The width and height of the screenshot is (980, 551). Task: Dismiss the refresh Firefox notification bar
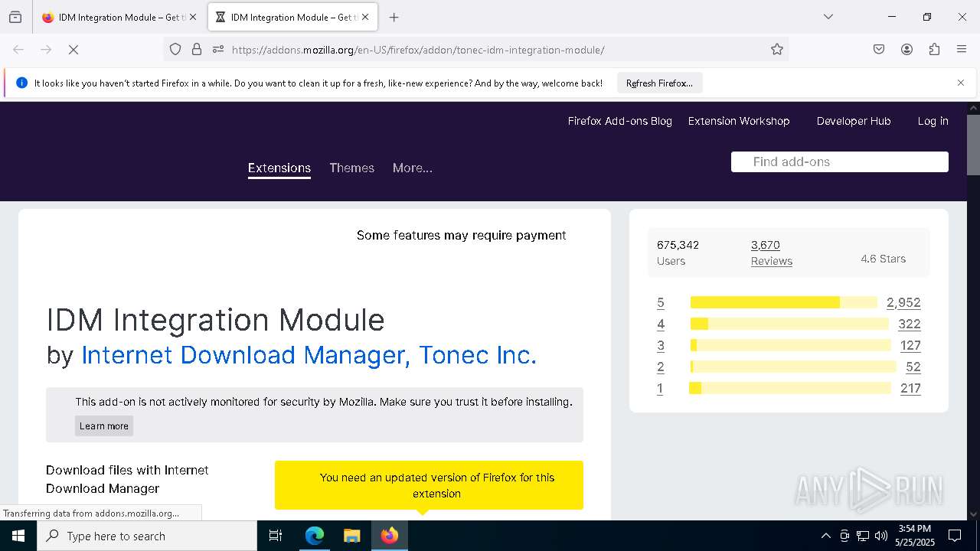click(961, 83)
